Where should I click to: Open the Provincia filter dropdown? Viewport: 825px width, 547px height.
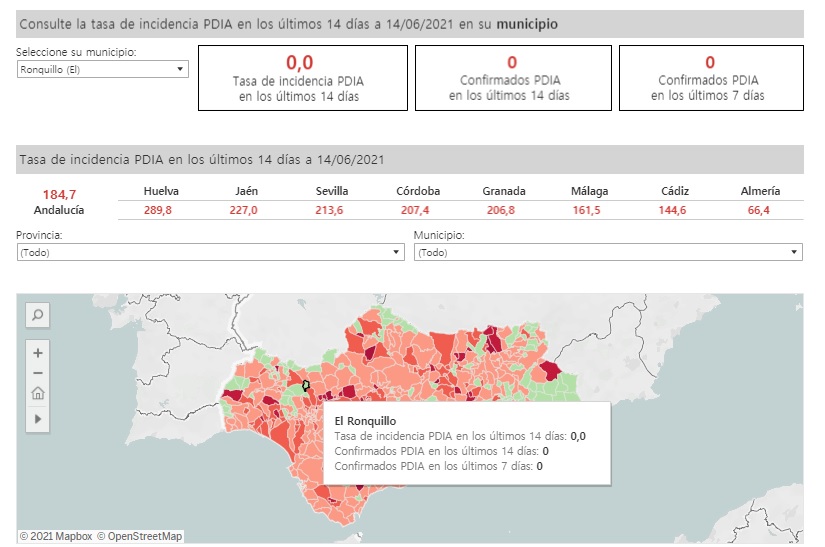[210, 253]
